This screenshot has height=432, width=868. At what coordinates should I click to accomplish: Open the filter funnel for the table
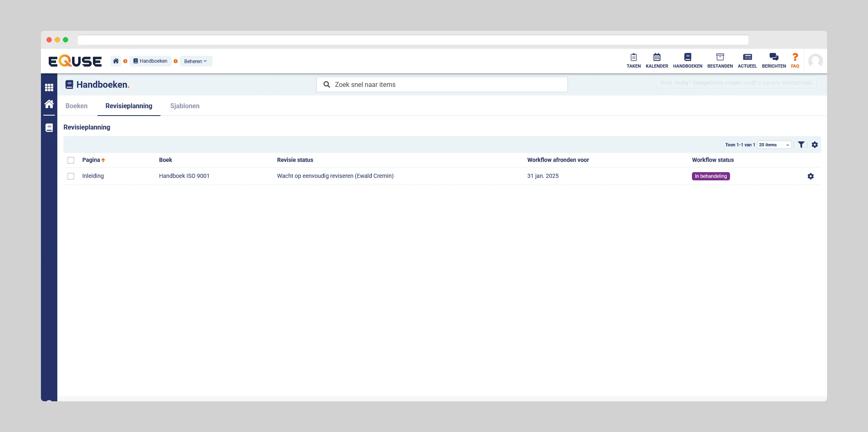pyautogui.click(x=801, y=145)
